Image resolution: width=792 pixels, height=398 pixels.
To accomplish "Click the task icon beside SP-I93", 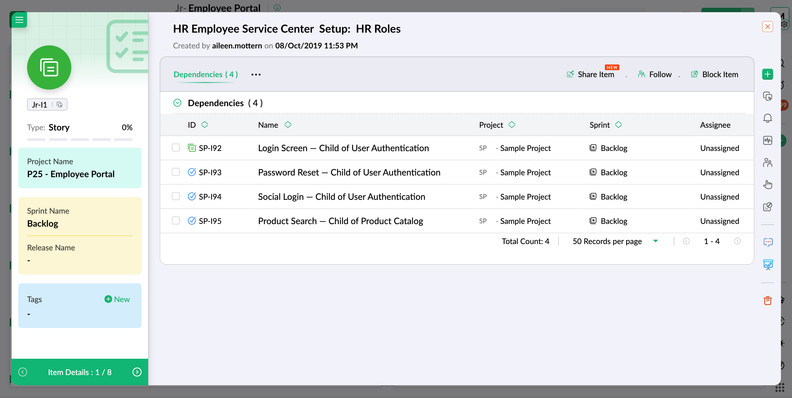I will (x=191, y=172).
